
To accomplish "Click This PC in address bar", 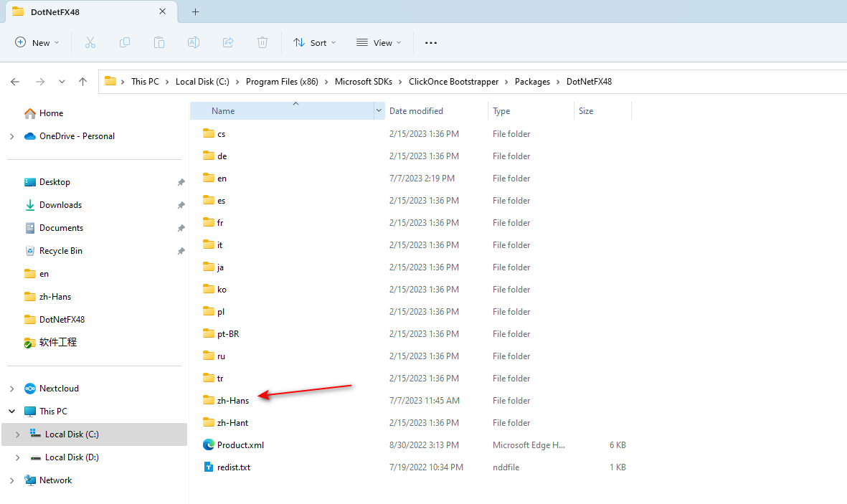I will (x=146, y=82).
